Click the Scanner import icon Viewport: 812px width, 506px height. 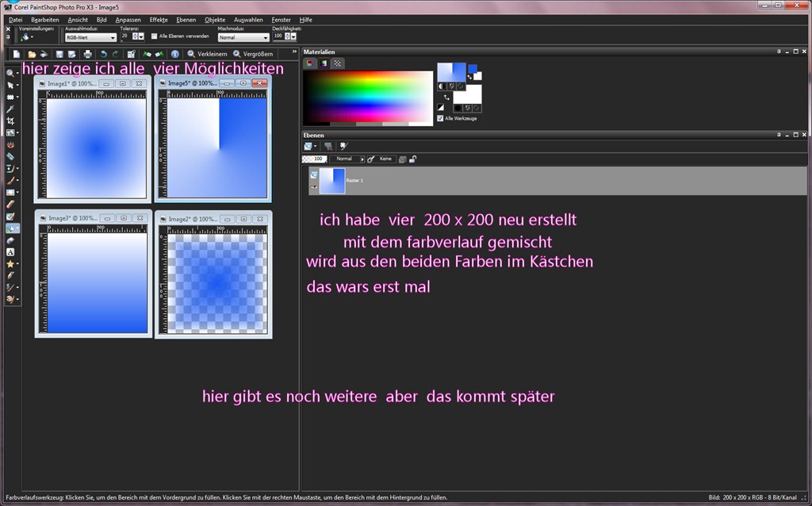[44, 54]
